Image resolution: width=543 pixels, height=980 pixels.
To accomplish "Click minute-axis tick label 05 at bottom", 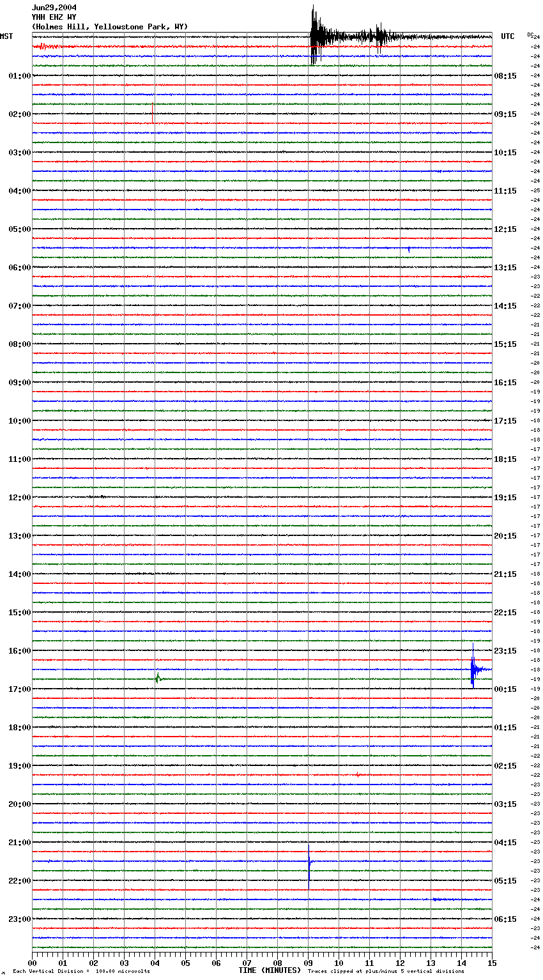I will coord(185,963).
